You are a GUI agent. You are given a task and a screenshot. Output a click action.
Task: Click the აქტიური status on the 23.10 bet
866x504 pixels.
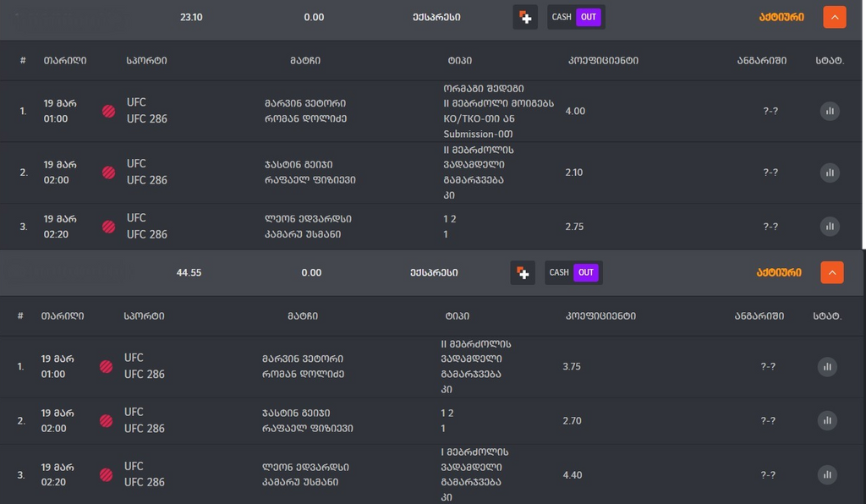coord(780,17)
